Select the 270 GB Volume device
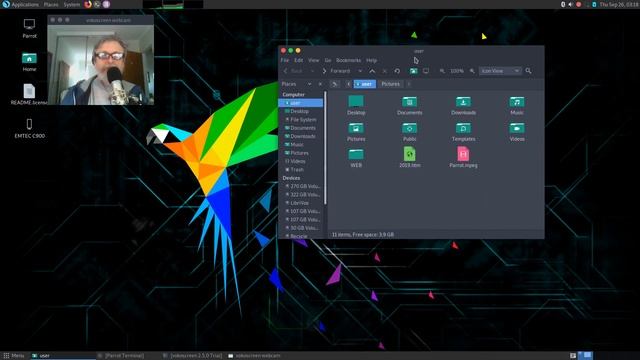640x360 pixels. (x=301, y=186)
